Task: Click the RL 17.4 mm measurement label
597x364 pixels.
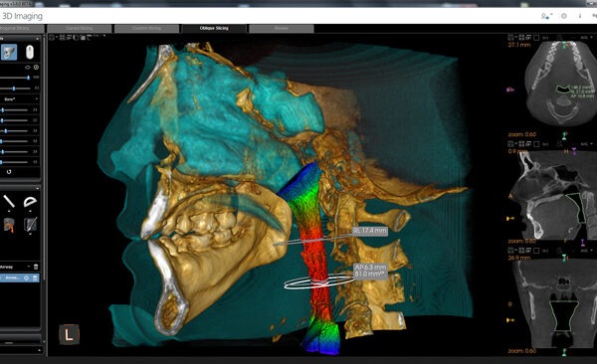Action: click(x=370, y=231)
